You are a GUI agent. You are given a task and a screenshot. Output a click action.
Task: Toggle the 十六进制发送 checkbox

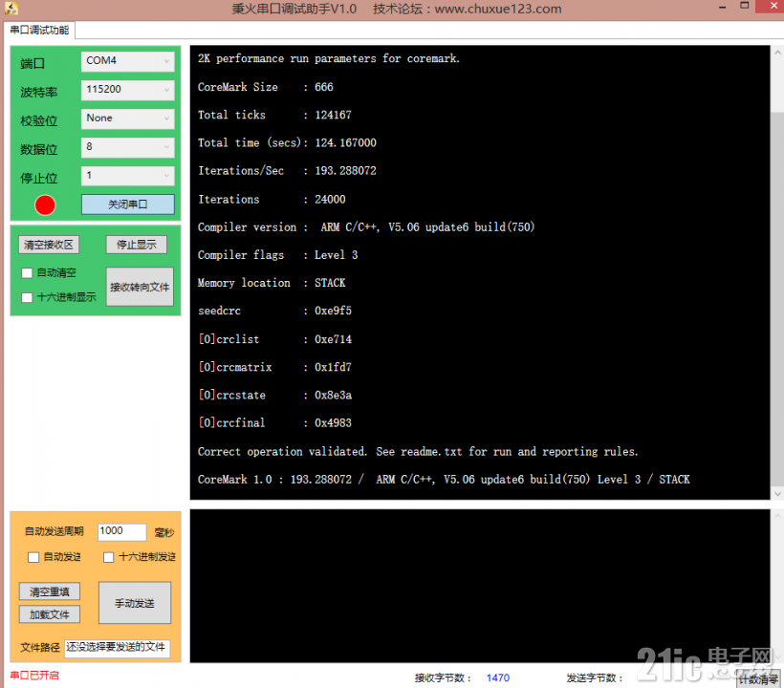pos(108,557)
